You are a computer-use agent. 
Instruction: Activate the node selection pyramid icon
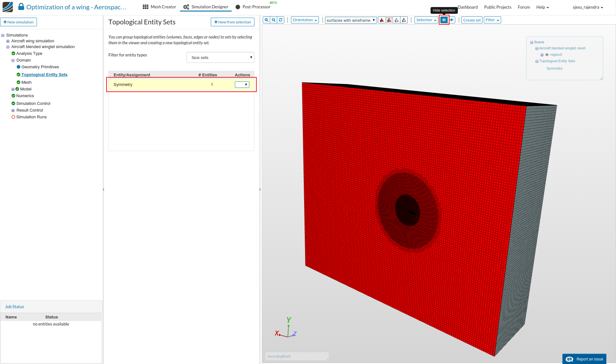[x=404, y=20]
